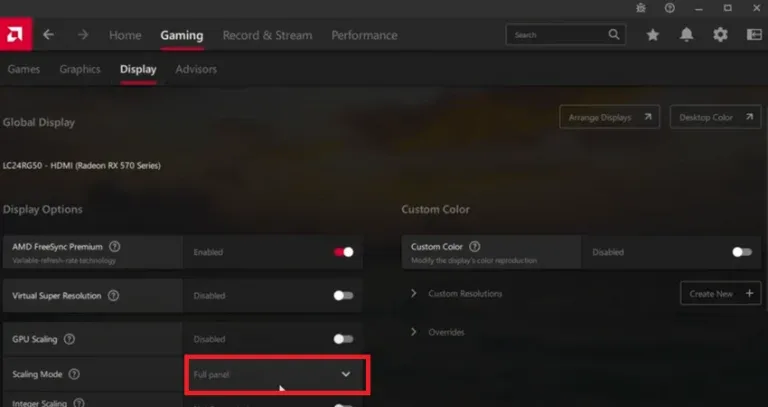
Task: Open the Home tab
Action: 125,35
